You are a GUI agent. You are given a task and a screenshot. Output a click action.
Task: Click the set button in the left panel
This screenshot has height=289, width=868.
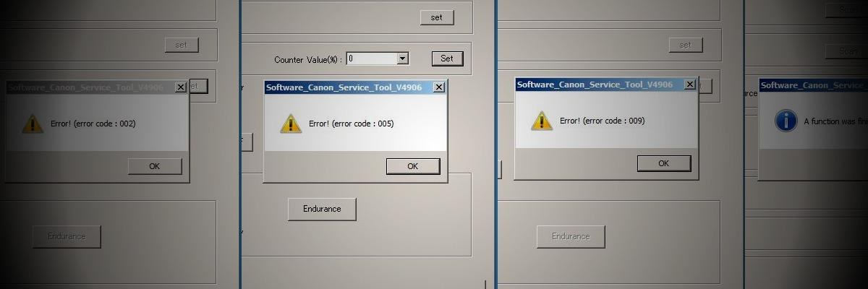pos(181,45)
